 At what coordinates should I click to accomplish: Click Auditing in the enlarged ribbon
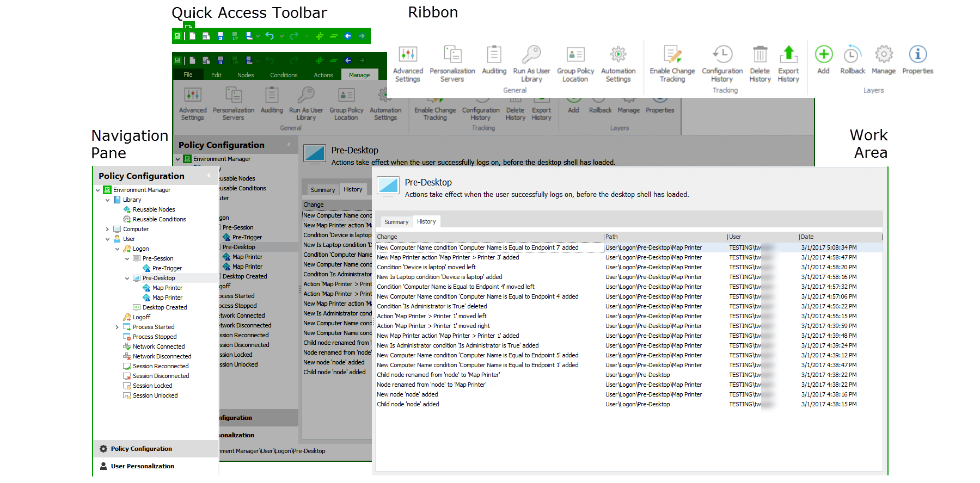click(x=494, y=61)
